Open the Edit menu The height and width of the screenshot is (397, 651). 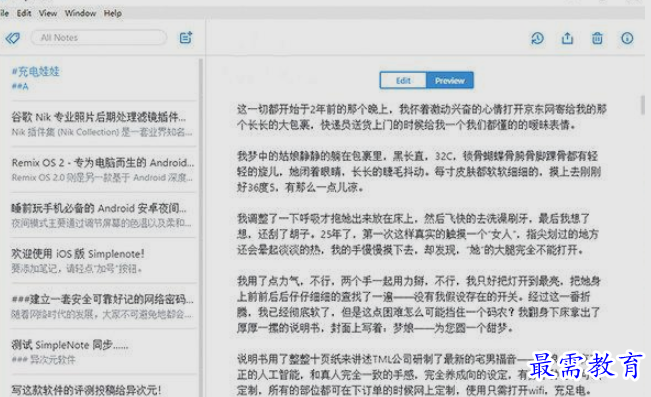[24, 13]
